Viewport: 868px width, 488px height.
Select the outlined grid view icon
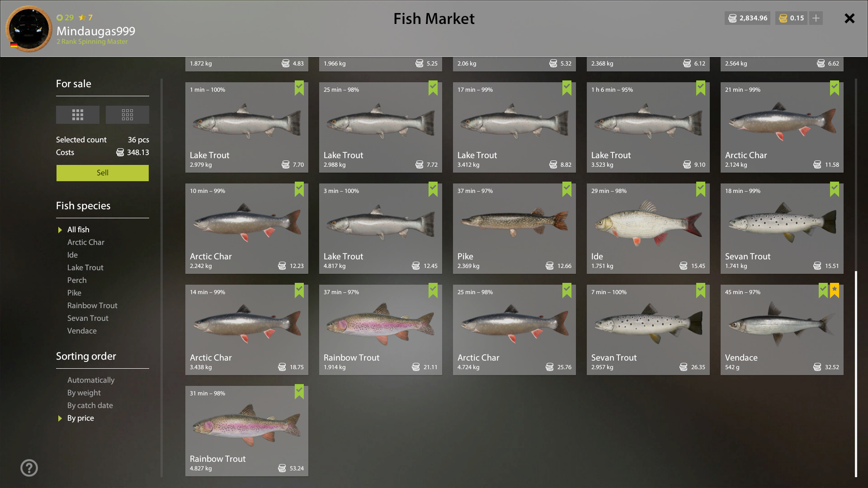(127, 115)
